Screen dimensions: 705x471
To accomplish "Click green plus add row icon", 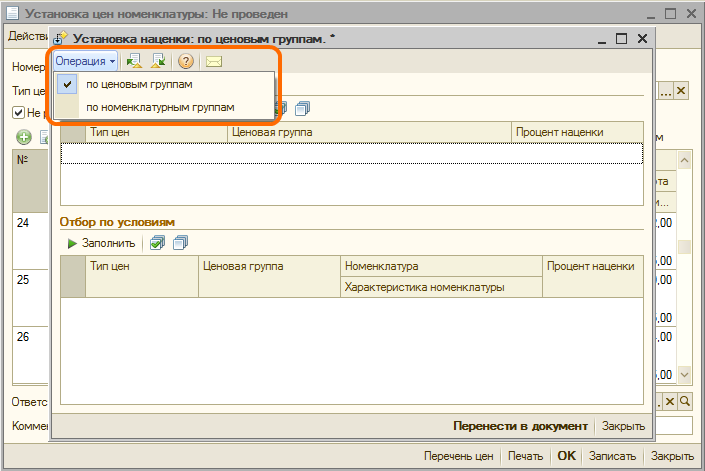I will point(24,137).
